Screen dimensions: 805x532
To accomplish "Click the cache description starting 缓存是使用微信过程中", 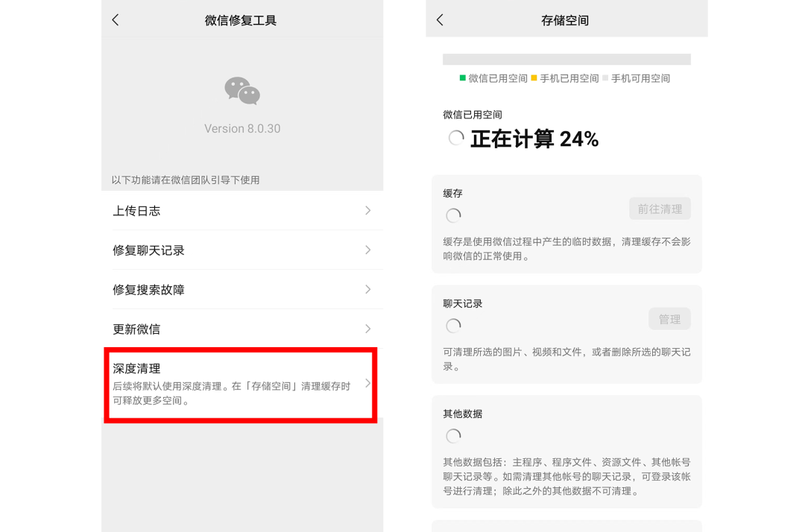I will [x=566, y=249].
